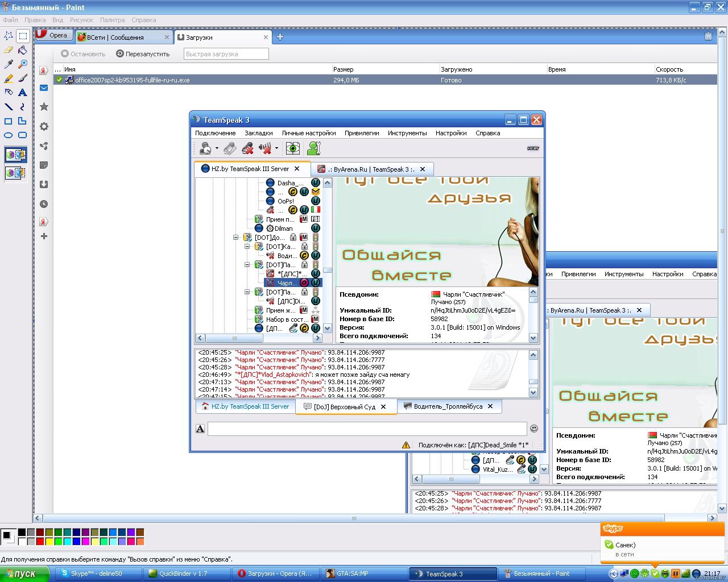Open Skype - deline50 taskbar button
Screen dimensions: 728x582
pyautogui.click(x=98, y=574)
